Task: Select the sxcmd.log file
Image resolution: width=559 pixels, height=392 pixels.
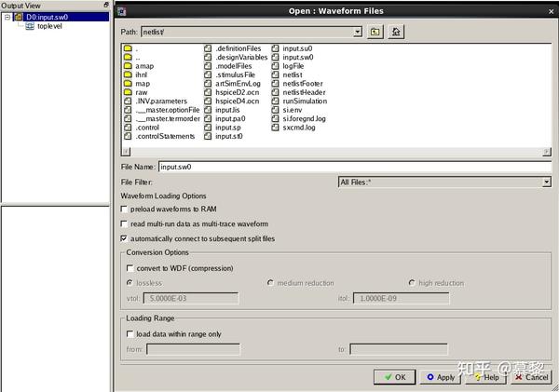Action: tap(299, 128)
